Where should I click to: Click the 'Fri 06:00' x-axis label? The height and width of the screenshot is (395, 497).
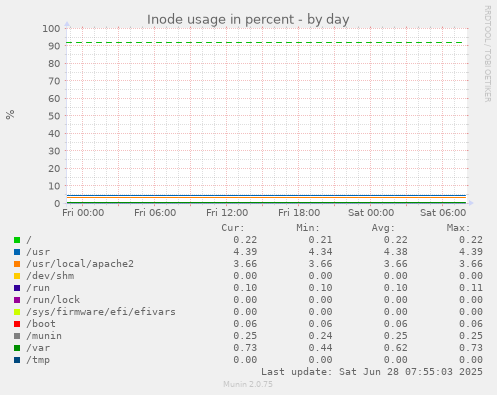point(155,213)
